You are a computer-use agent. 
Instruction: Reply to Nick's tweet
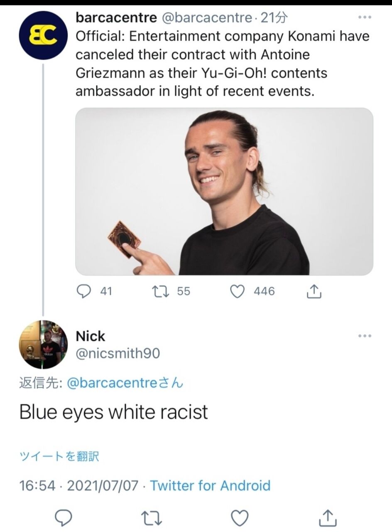[64, 517]
